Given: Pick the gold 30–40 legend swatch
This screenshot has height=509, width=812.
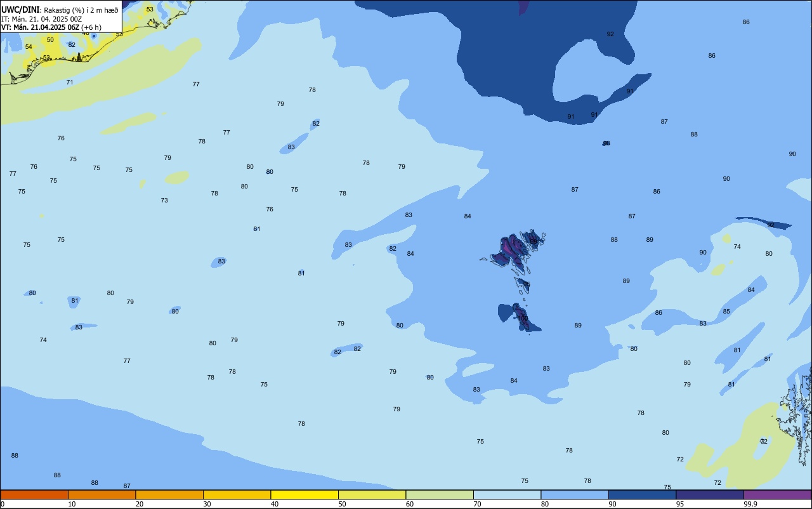Looking at the screenshot, I should pyautogui.click(x=237, y=494).
